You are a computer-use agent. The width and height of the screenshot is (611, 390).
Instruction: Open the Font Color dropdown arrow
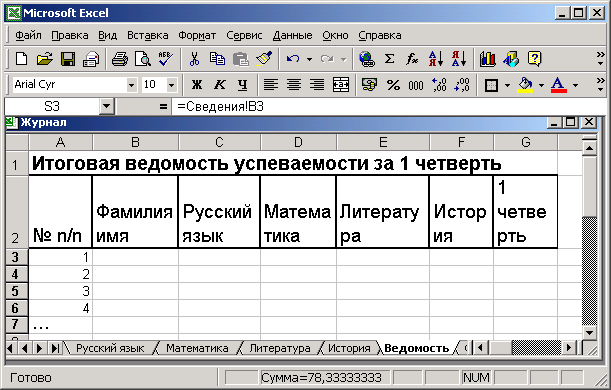point(576,85)
